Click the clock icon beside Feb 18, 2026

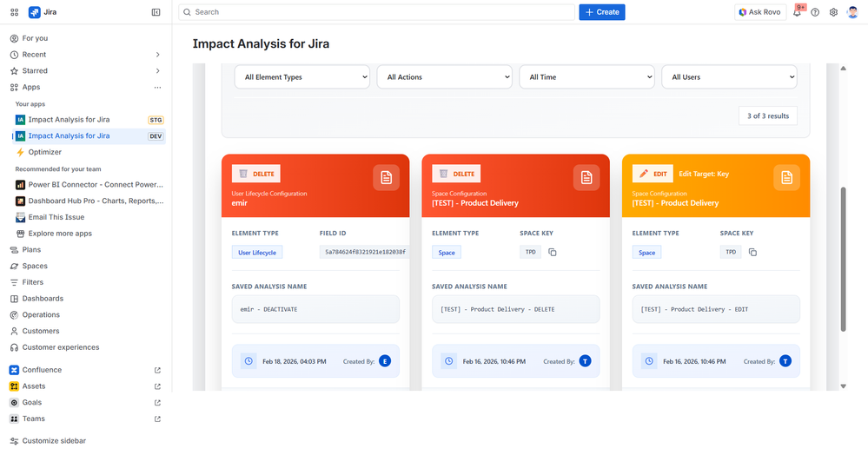pyautogui.click(x=248, y=361)
